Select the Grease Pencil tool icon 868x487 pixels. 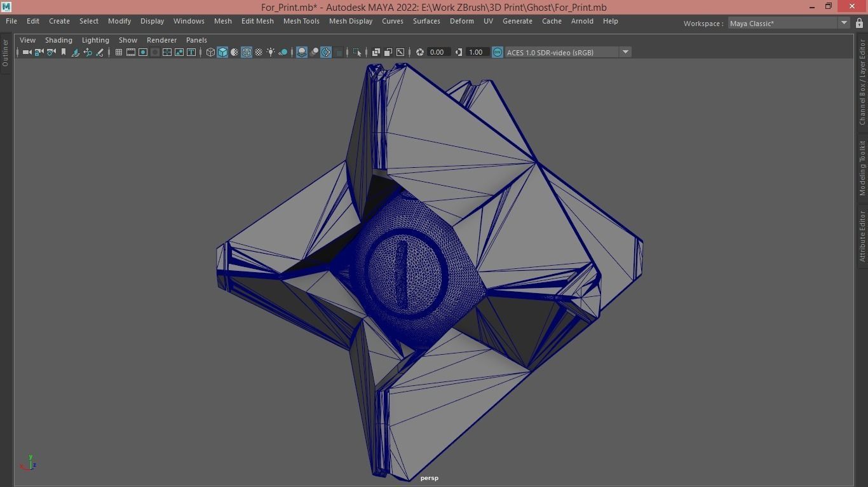tap(99, 52)
